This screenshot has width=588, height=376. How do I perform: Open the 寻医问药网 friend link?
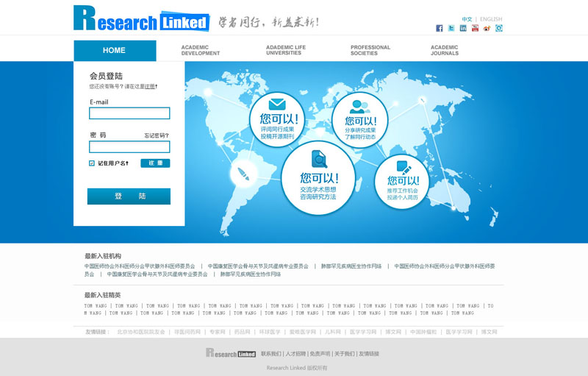pos(187,332)
